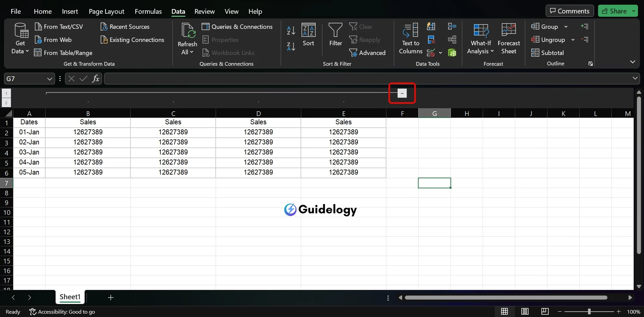This screenshot has width=644, height=317.
Task: Show outline level 1
Action: tap(6, 93)
